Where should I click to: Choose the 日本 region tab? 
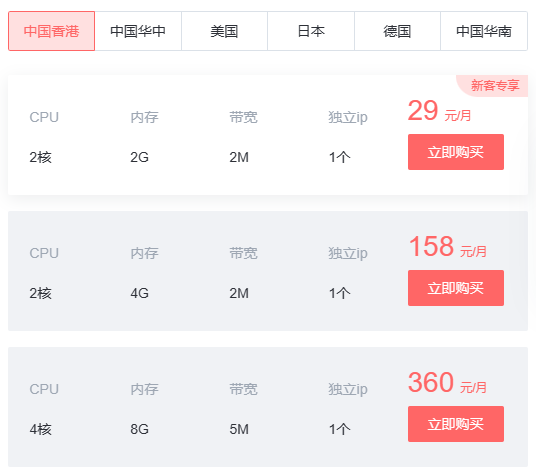311,31
